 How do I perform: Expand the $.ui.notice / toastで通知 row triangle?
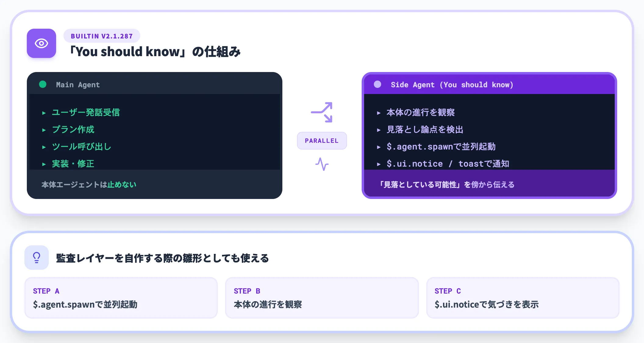379,164
